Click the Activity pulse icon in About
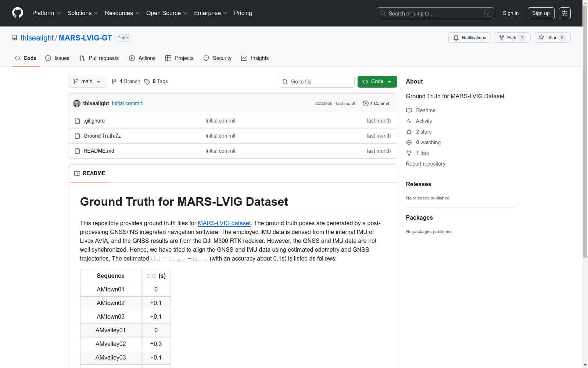 pos(409,121)
